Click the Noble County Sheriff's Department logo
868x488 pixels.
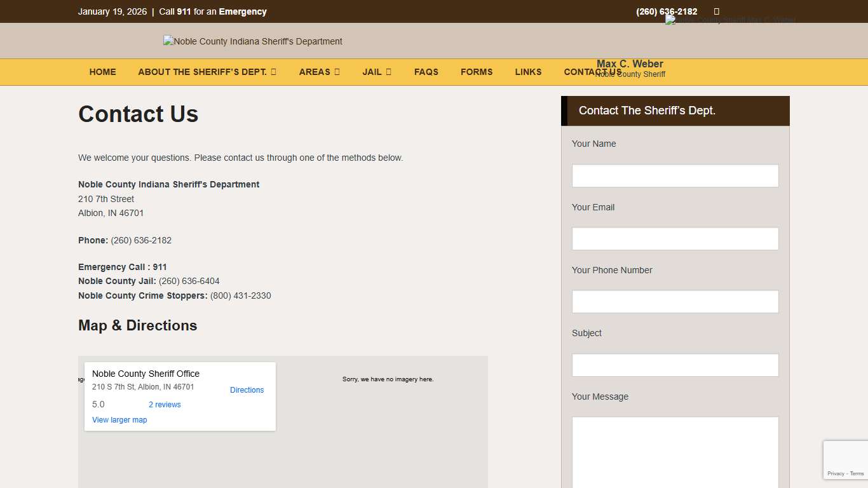pyautogui.click(x=253, y=41)
